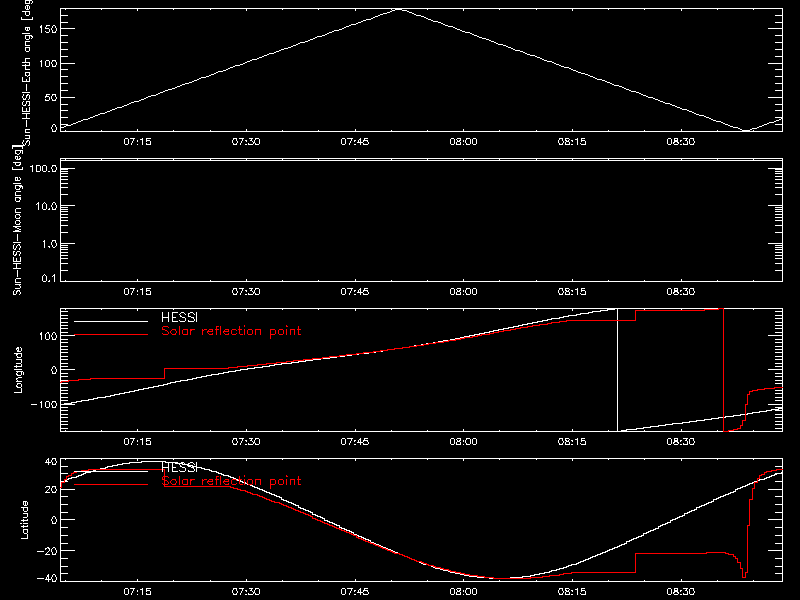Click 07:45 under the Longitude plot

(355, 441)
